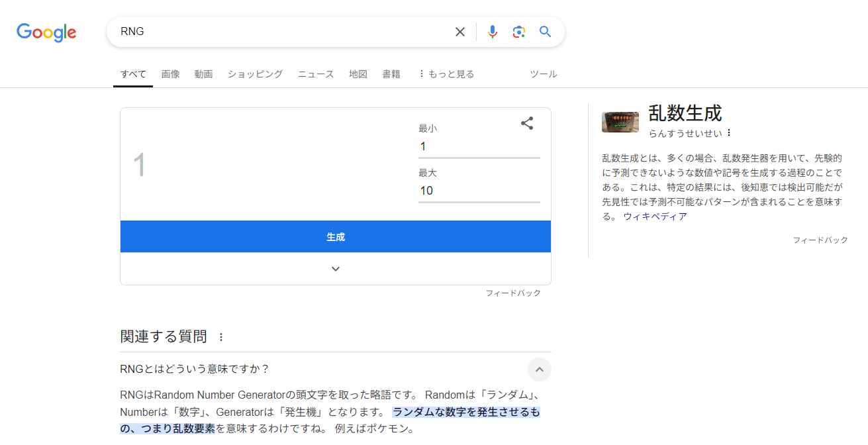Click the 関連する質問 heading

[164, 336]
